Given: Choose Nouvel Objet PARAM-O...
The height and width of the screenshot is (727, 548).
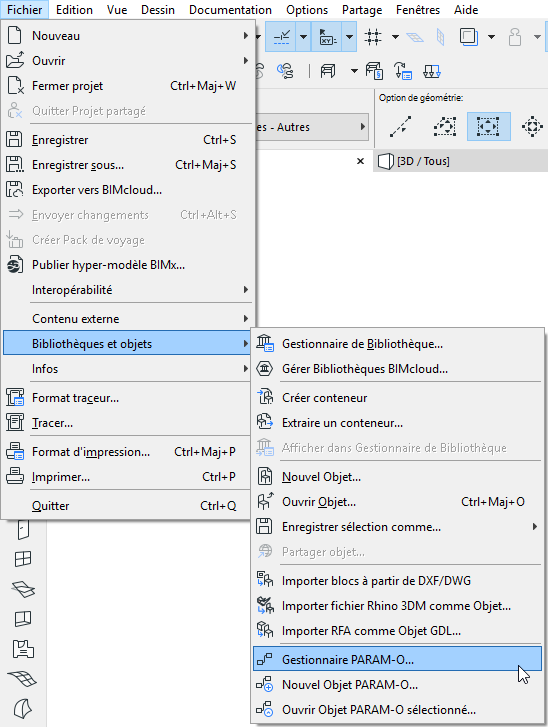Looking at the screenshot, I should 397,684.
